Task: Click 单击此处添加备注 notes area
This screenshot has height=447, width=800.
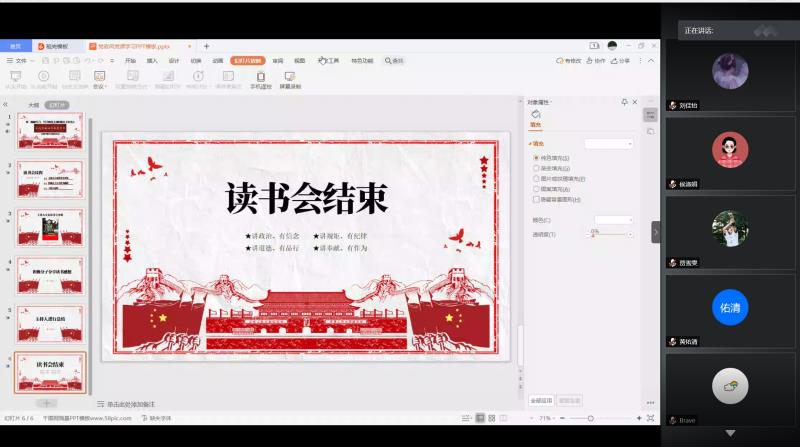Action: [x=130, y=404]
